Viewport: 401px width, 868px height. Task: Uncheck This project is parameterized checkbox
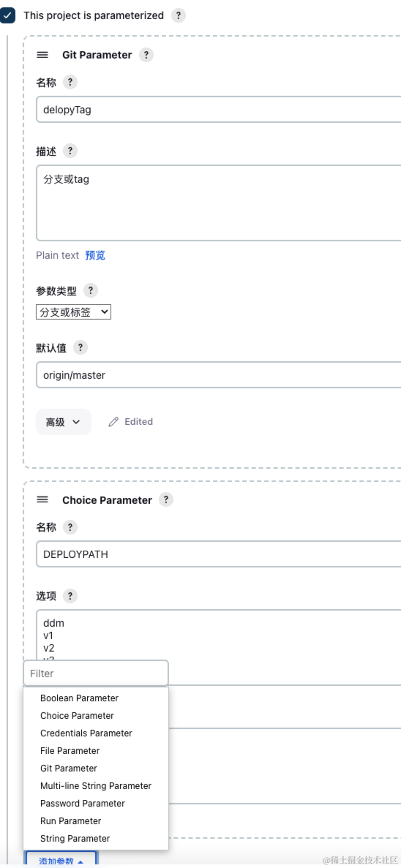click(x=8, y=15)
